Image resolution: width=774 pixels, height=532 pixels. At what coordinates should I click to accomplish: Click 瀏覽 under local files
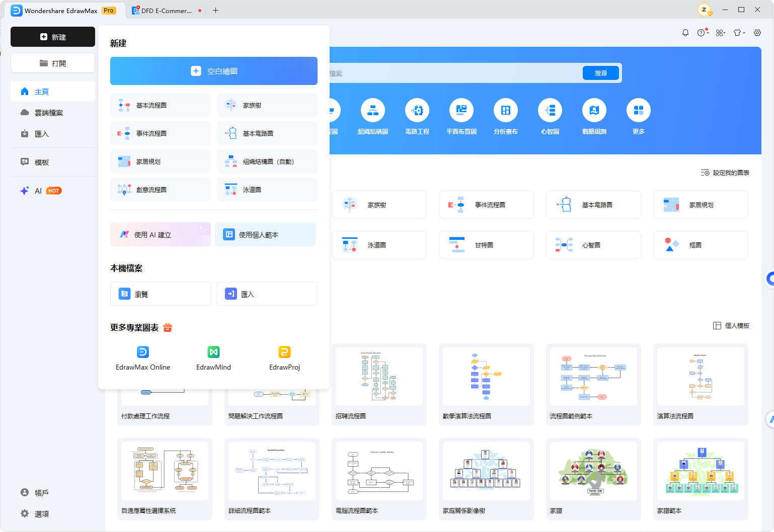pos(161,294)
